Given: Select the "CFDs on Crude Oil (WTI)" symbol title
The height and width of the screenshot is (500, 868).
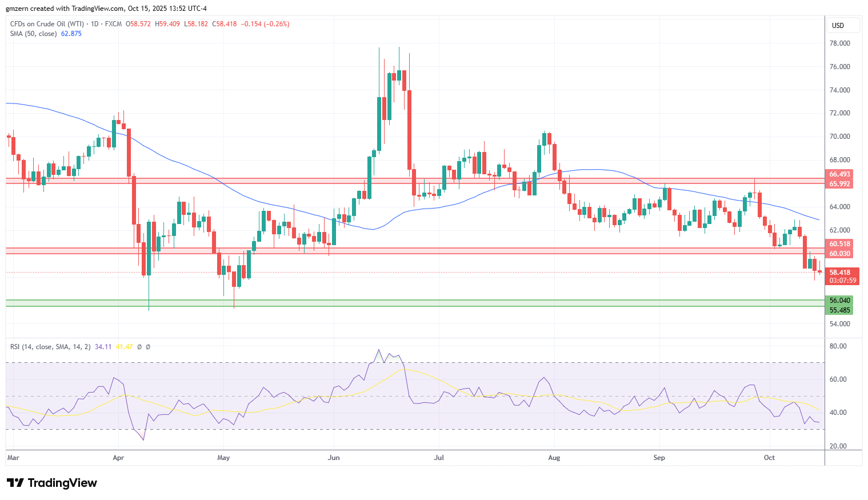Looking at the screenshot, I should 46,24.
